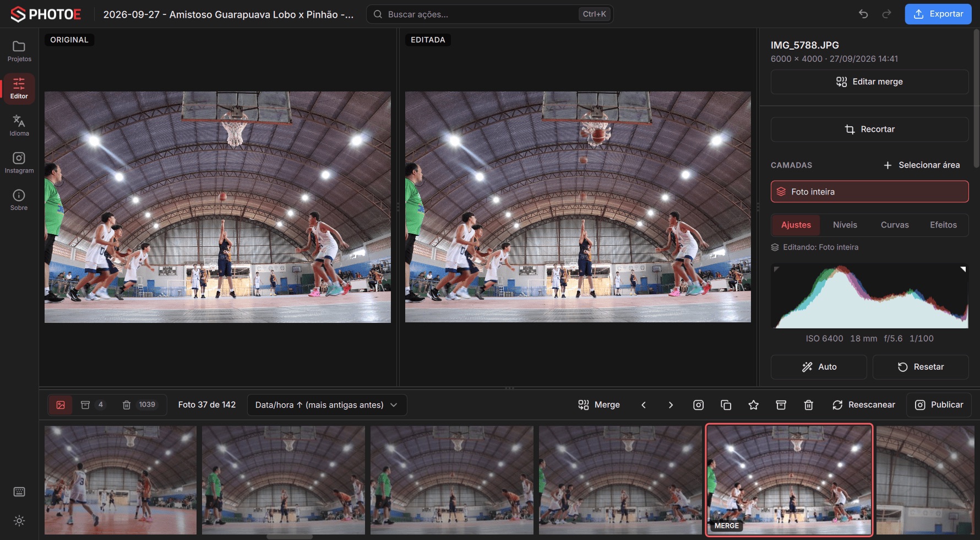This screenshot has width=980, height=540.
Task: Apply Auto adjustments
Action: 819,367
